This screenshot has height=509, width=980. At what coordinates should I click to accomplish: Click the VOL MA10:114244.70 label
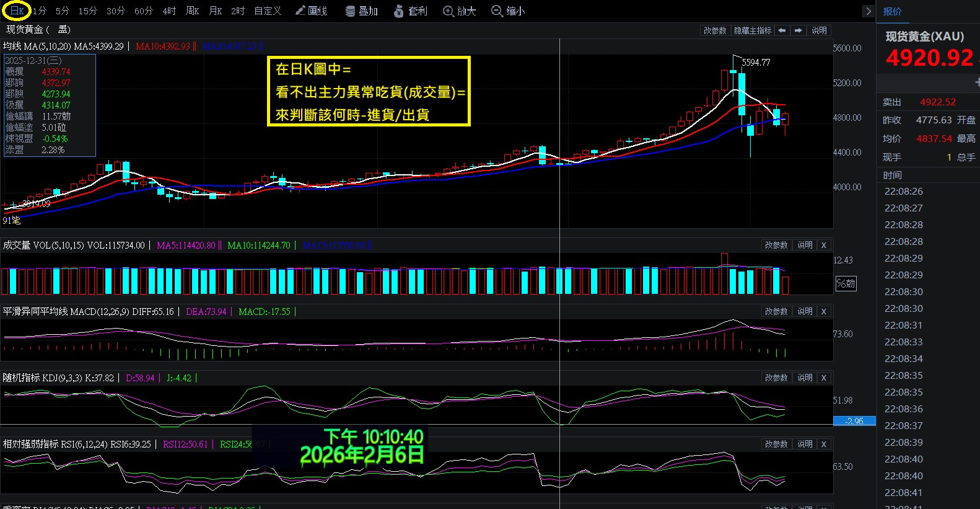[x=259, y=246]
